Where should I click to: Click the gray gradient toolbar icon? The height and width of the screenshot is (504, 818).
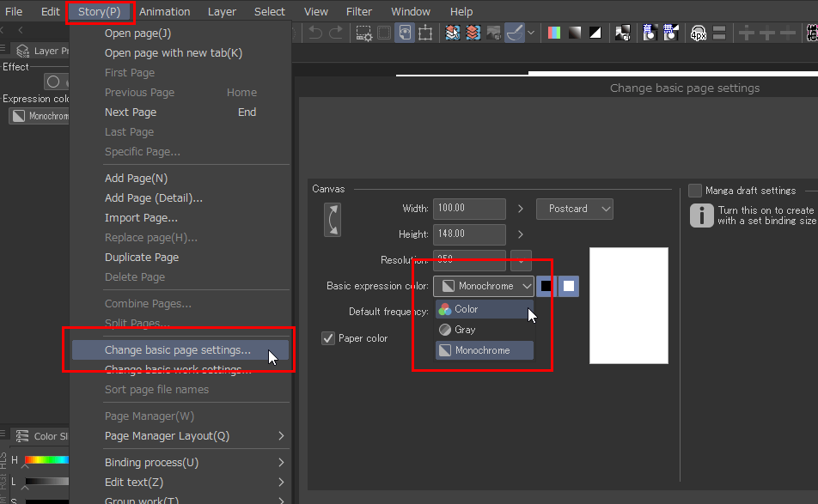(574, 33)
